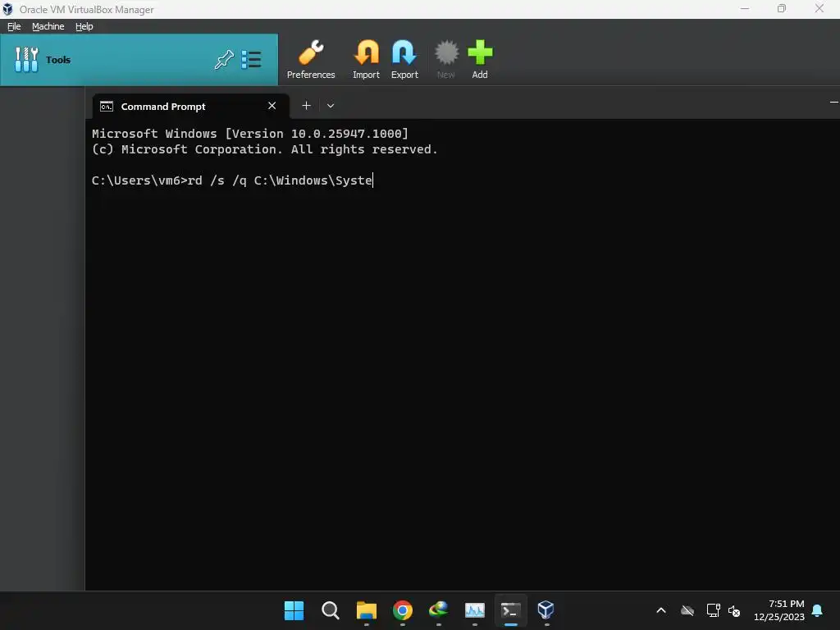Open VirtualBox Preferences
The height and width of the screenshot is (630, 840).
311,59
